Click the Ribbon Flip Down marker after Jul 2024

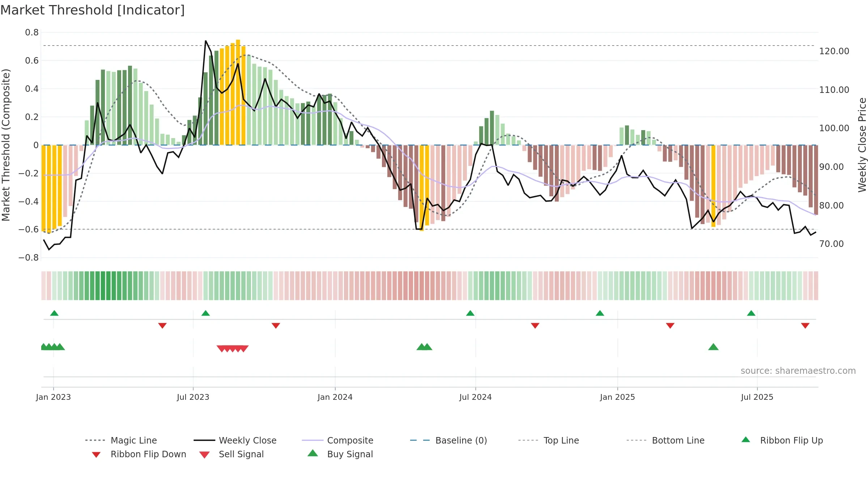click(535, 326)
